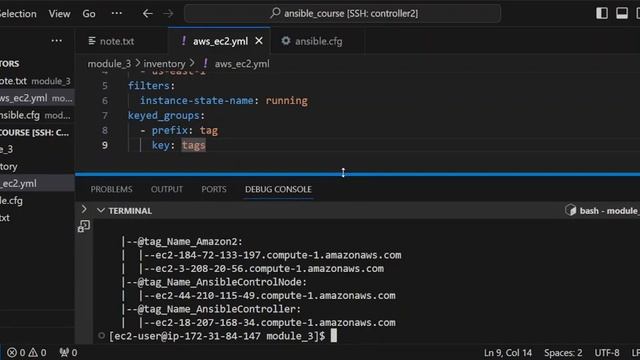Click the ansible.cfg gear file icon
The image size is (640, 360).
click(x=286, y=41)
